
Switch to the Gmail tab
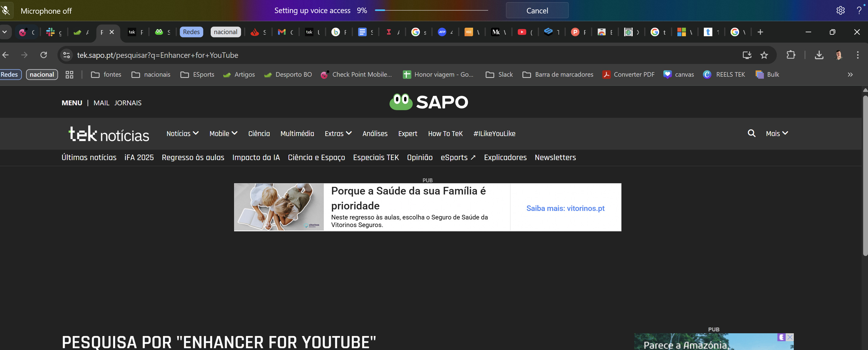click(x=285, y=32)
